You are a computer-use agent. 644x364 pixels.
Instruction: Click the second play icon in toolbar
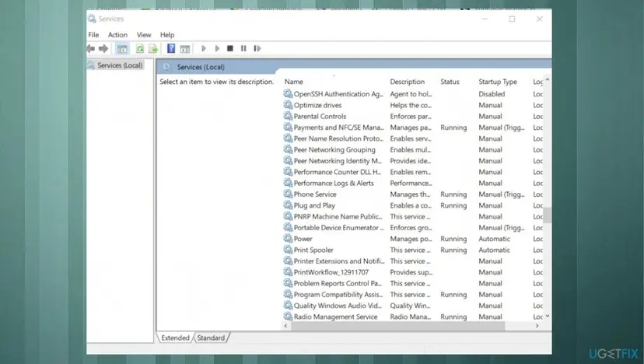coord(217,48)
